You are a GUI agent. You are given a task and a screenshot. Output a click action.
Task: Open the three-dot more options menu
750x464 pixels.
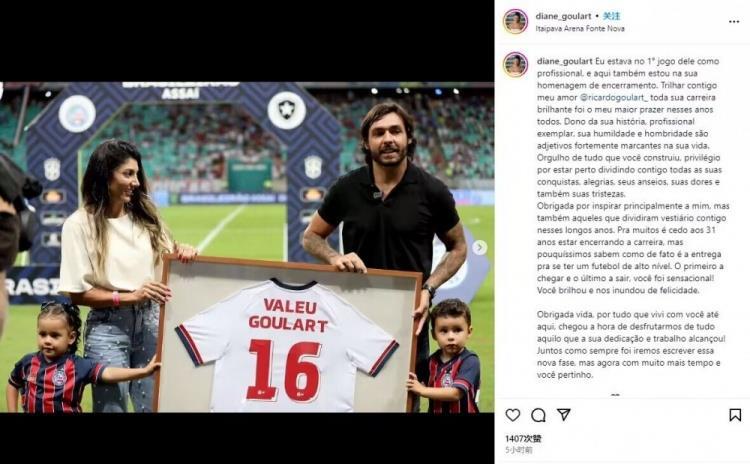pyautogui.click(x=734, y=22)
